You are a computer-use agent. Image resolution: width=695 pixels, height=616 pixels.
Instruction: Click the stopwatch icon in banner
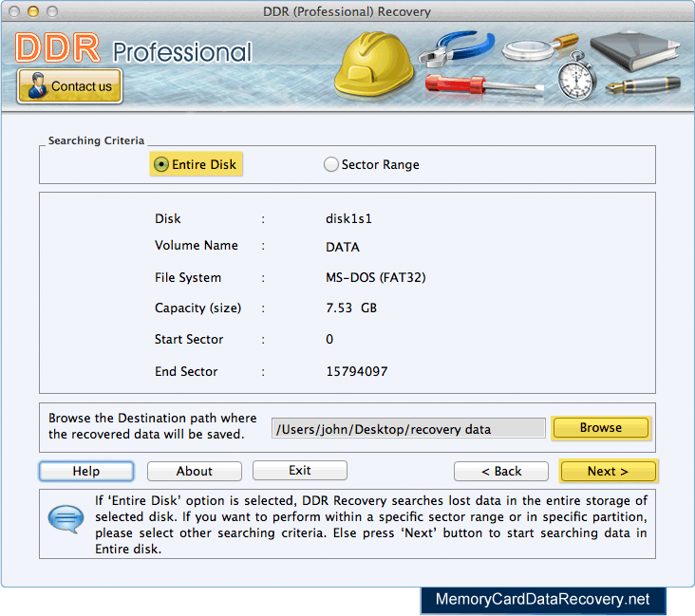tap(575, 76)
